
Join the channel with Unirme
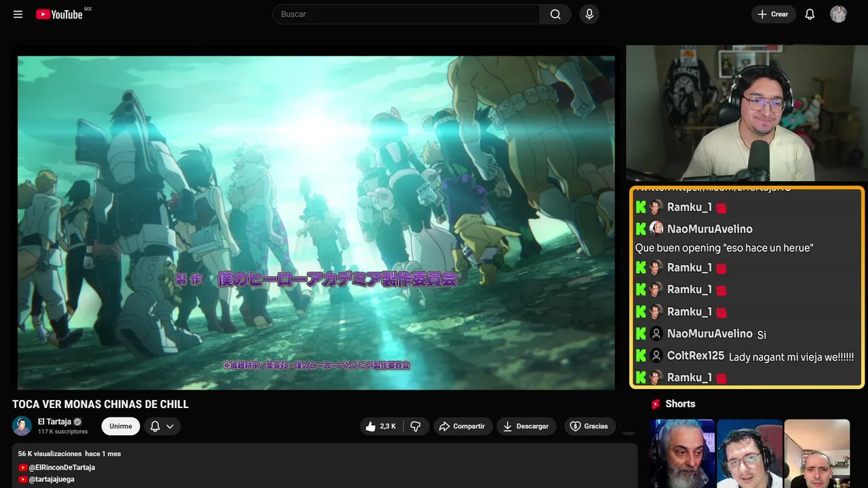pyautogui.click(x=121, y=426)
